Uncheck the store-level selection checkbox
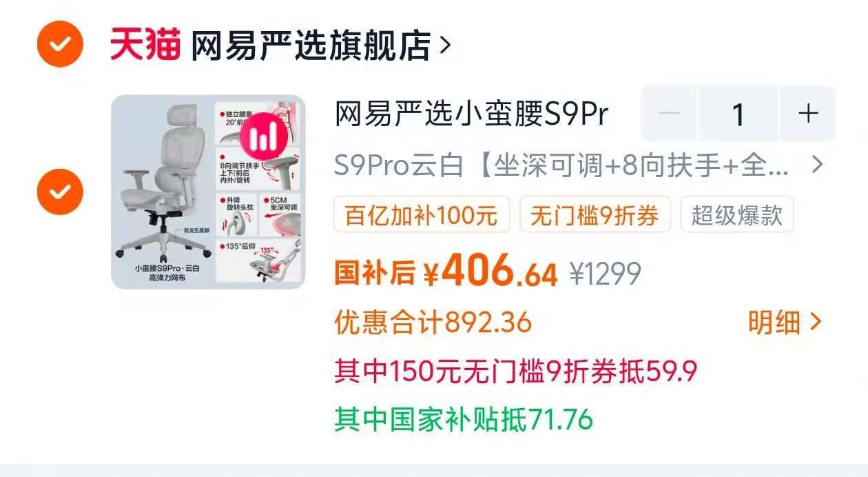 click(61, 44)
